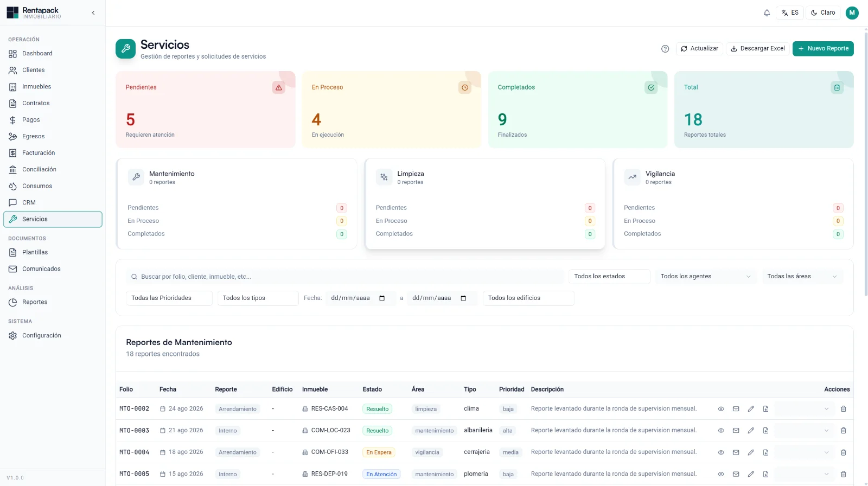Open Facturación in sidebar
Screen dimensions: 868x486
[53, 153]
